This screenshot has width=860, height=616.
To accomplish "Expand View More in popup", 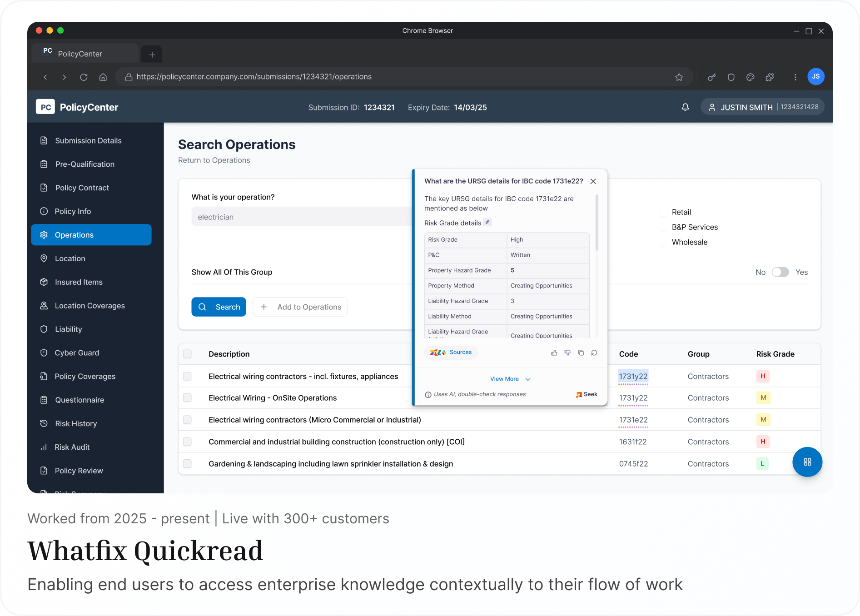I will [510, 379].
